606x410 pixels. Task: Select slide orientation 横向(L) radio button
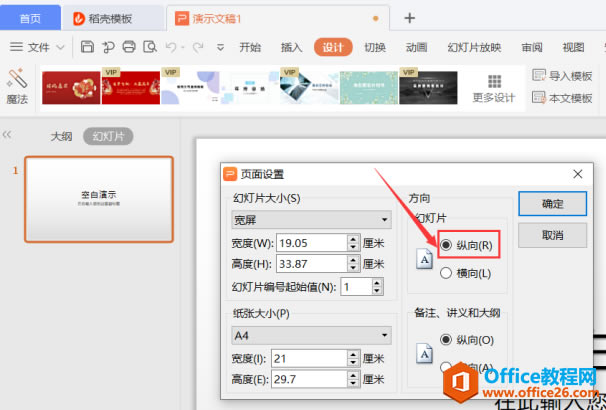(446, 272)
